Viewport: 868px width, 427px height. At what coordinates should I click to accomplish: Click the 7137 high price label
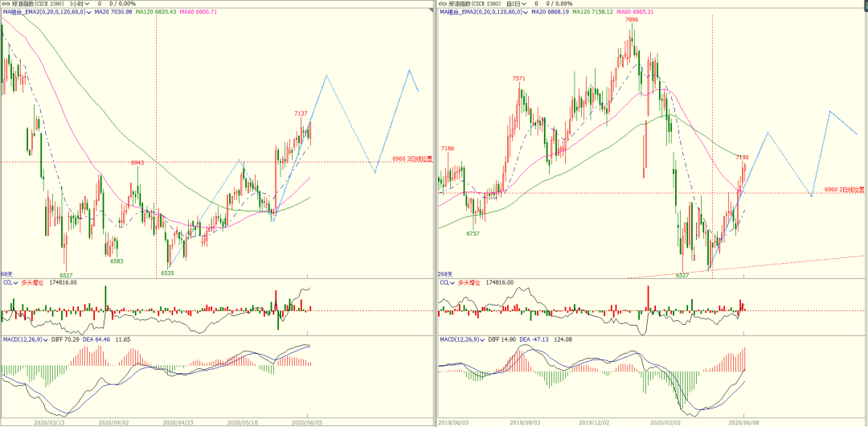click(x=301, y=113)
